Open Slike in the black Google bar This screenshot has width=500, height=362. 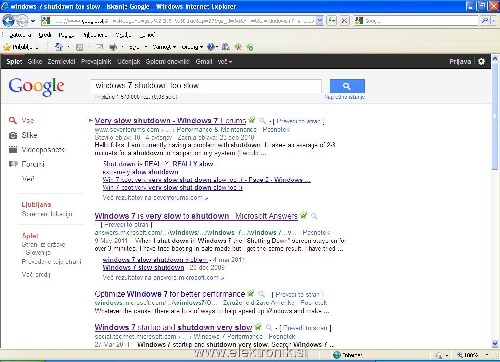[x=35, y=62]
